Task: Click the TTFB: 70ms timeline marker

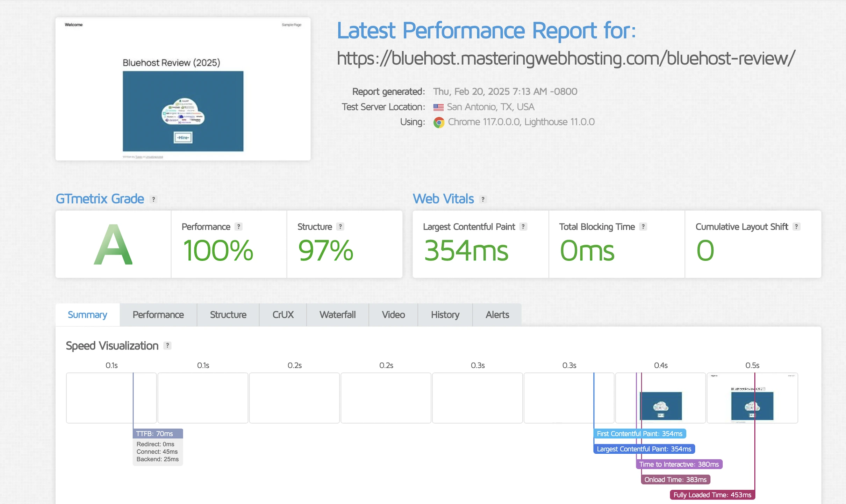Action: [x=158, y=433]
